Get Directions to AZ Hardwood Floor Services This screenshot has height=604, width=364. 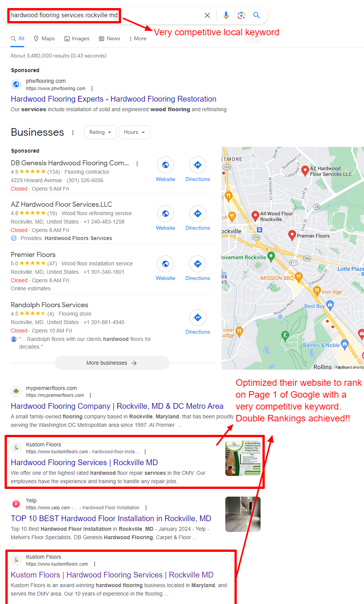tap(198, 218)
